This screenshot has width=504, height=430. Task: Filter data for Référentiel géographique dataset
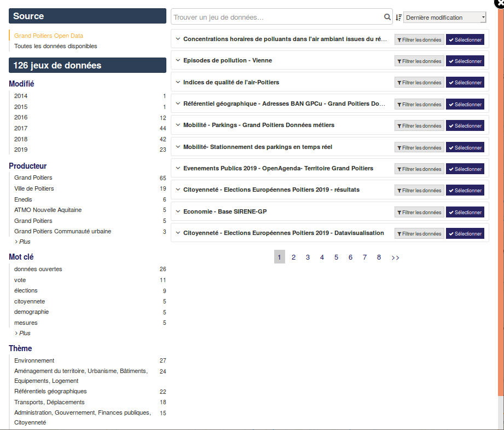(419, 104)
